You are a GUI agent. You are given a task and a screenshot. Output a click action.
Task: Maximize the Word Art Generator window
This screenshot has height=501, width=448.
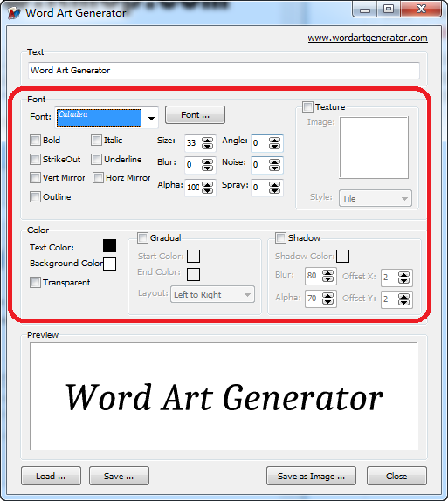pos(389,10)
